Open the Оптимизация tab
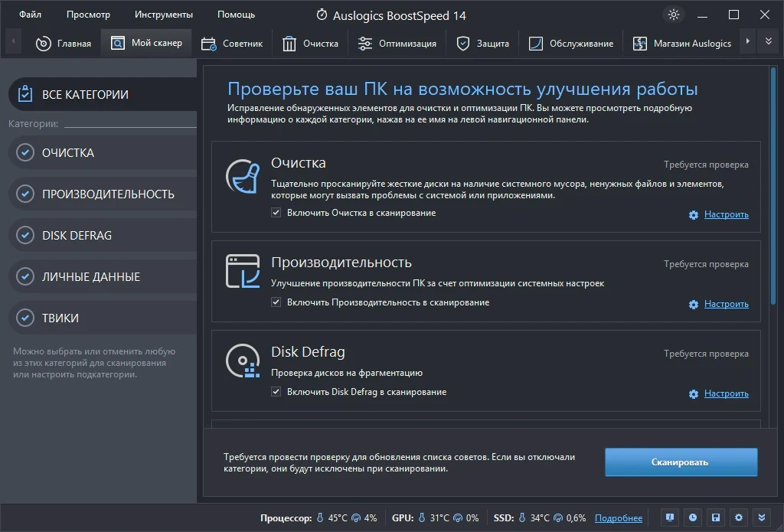784x532 pixels. [397, 44]
